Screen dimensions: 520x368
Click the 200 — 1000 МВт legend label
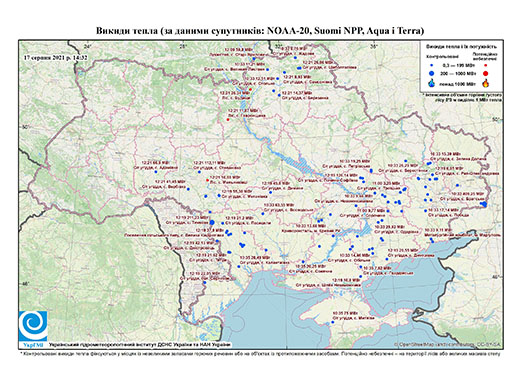click(x=458, y=73)
